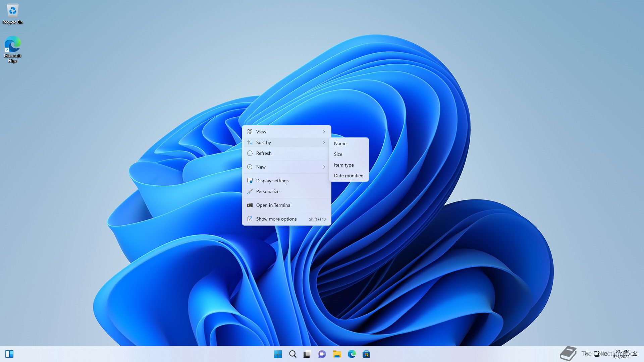Click the icon beside Show more options
This screenshot has width=644, height=362.
250,219
